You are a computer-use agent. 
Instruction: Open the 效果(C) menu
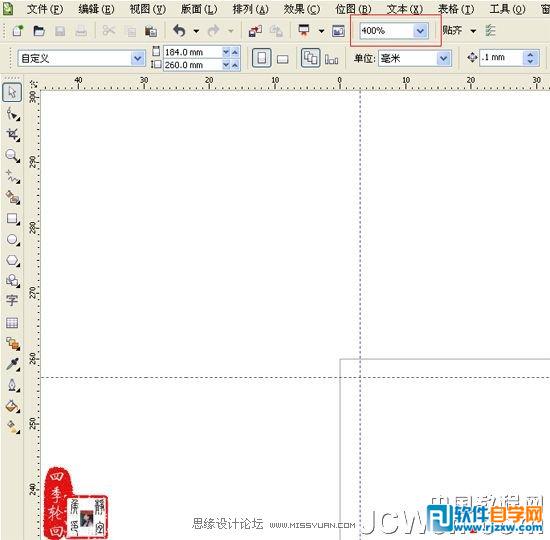click(x=302, y=9)
